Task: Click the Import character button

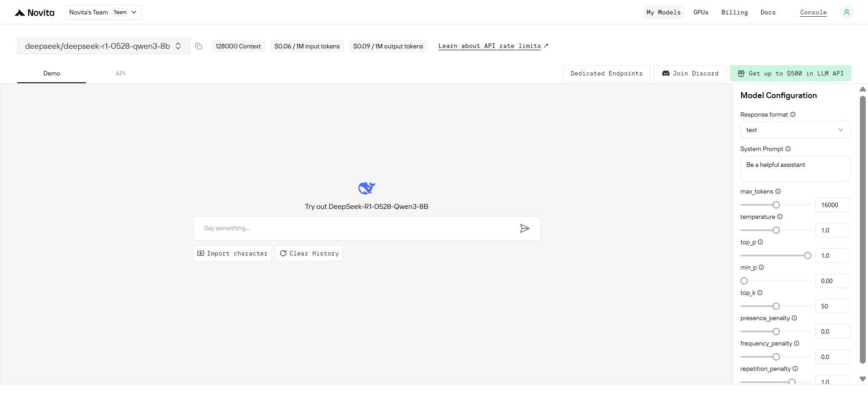Action: click(x=232, y=253)
